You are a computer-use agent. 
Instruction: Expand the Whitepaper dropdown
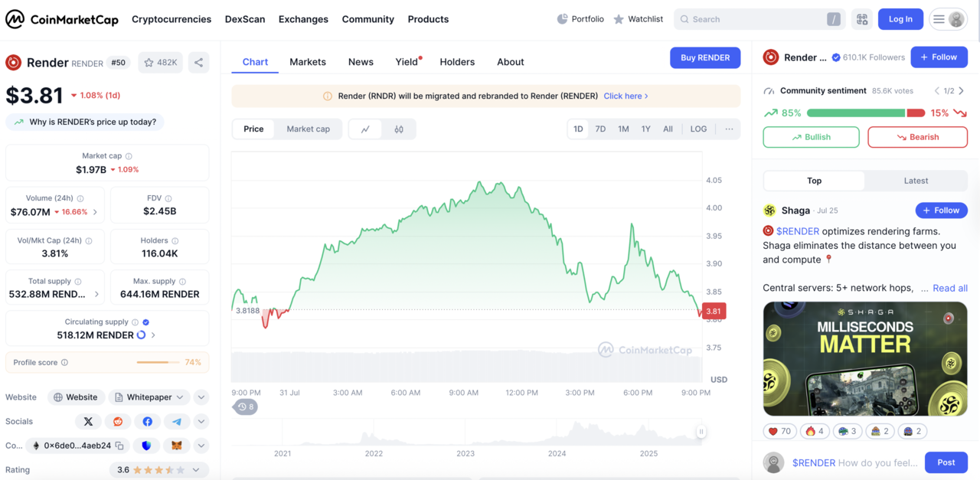(180, 397)
